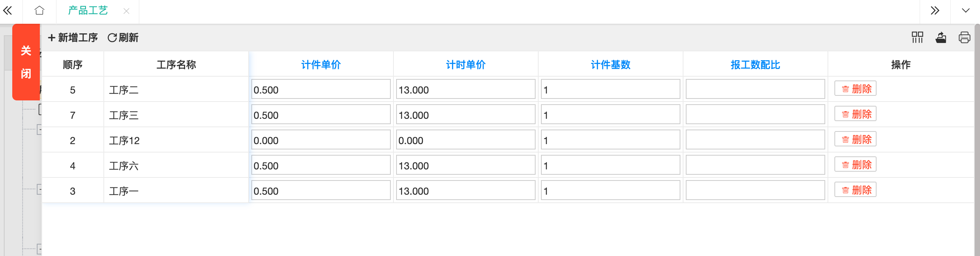Click the home icon tab
The image size is (980, 256).
click(39, 11)
